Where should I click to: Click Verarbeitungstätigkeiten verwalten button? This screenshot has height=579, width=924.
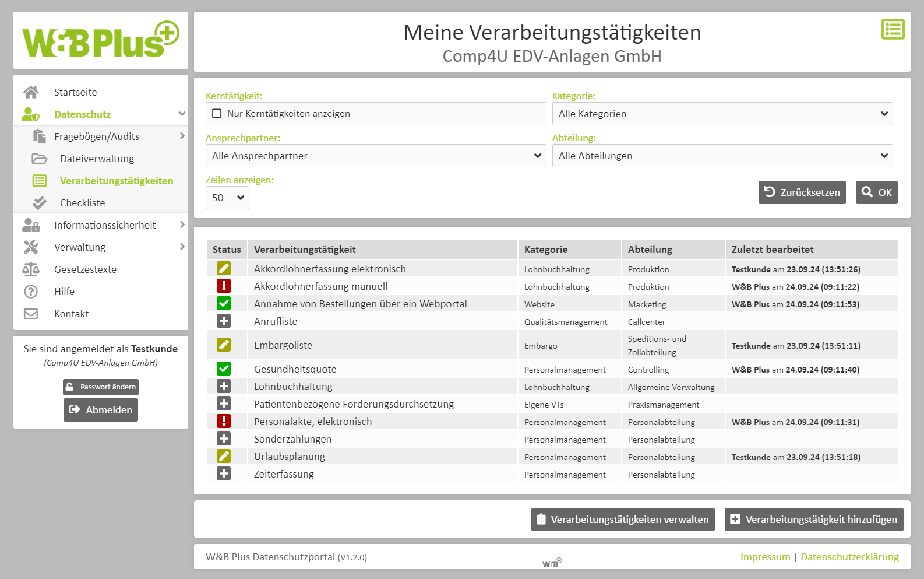point(623,520)
